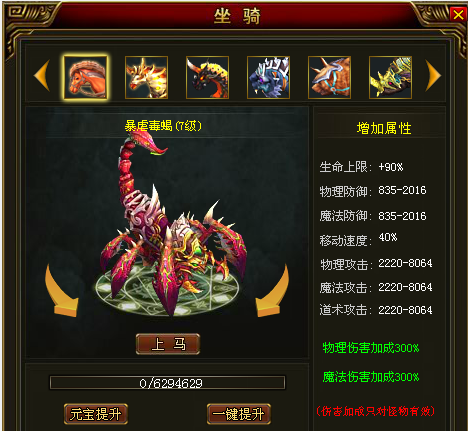Pick the blue armored beast mount icon

pos(268,77)
